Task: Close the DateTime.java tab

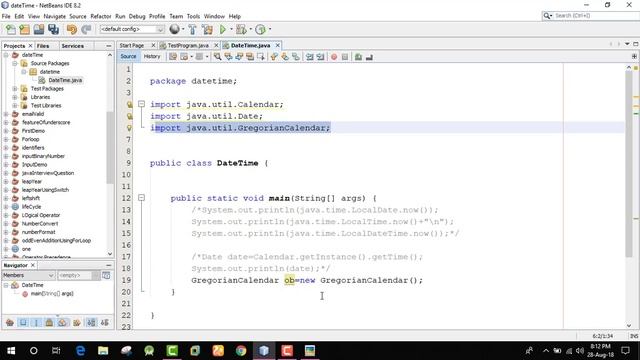Action: click(x=278, y=45)
